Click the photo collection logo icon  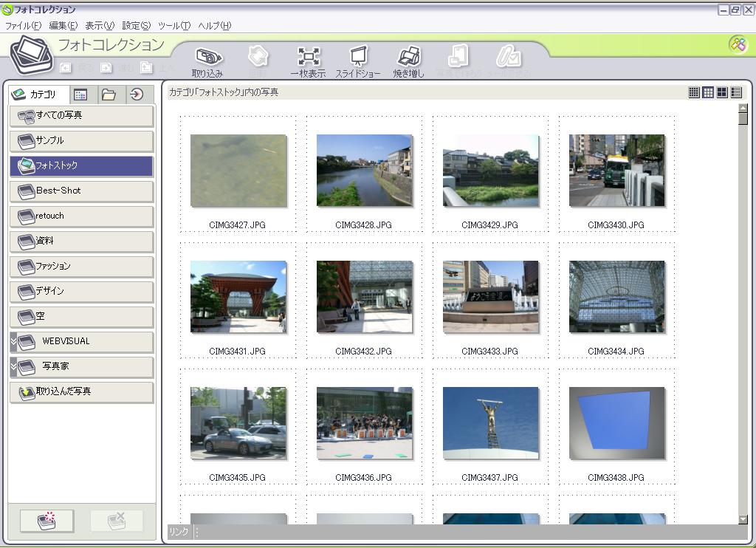pyautogui.click(x=32, y=55)
